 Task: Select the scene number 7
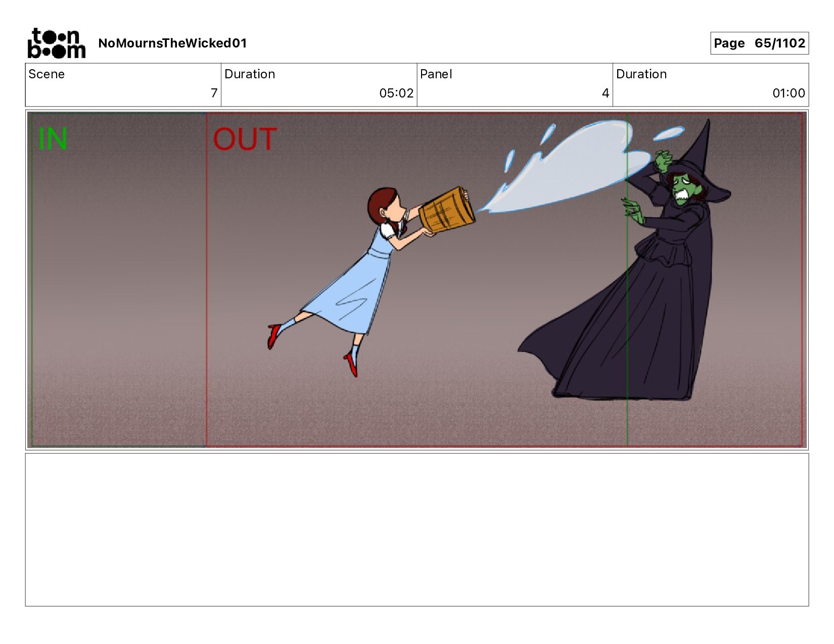214,93
